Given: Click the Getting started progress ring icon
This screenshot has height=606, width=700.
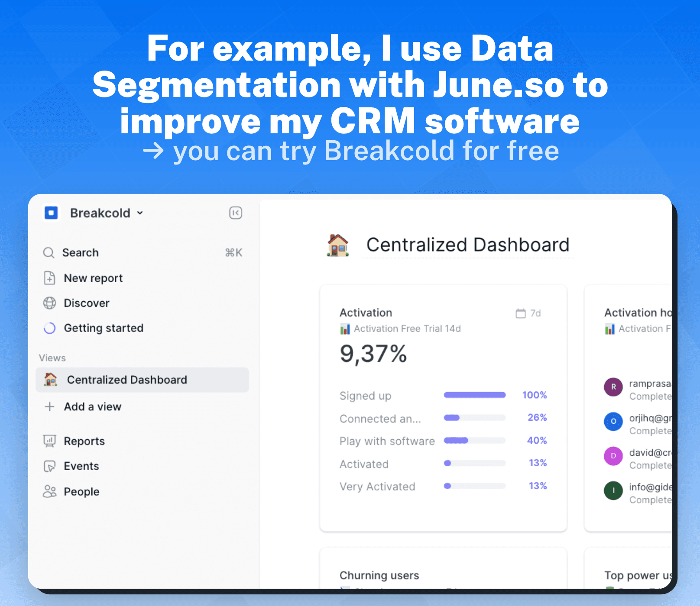Looking at the screenshot, I should coord(50,328).
